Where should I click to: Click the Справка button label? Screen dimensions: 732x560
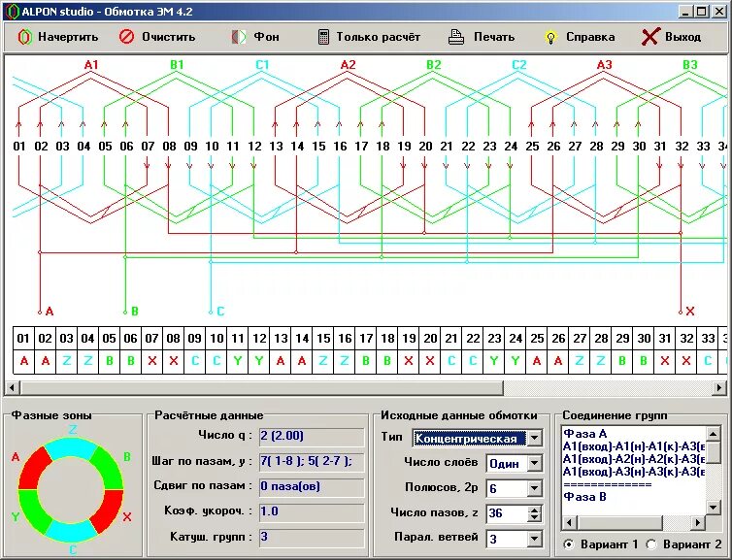click(x=590, y=37)
